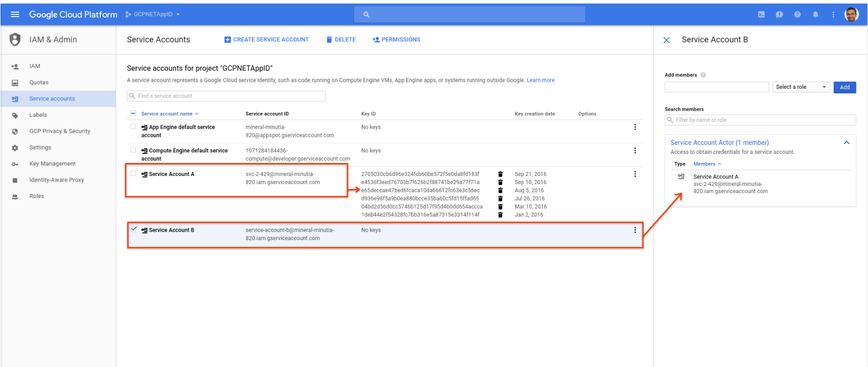868x367 pixels.
Task: Open the GCPNETAppID project selector
Action: (153, 15)
